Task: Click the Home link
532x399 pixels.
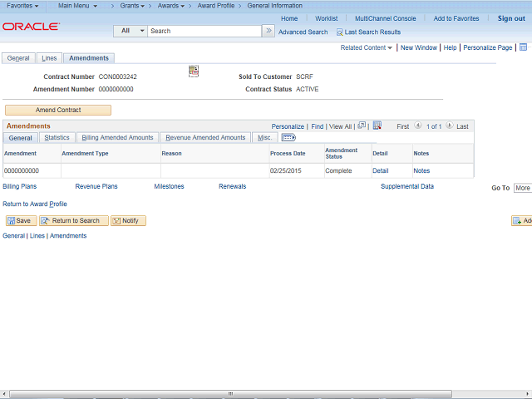Action: [289, 18]
